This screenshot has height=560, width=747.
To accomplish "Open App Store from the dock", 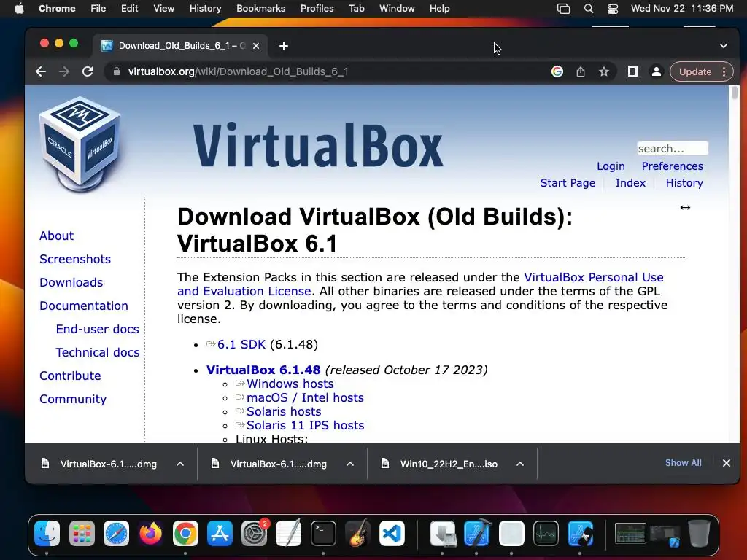I will (220, 533).
